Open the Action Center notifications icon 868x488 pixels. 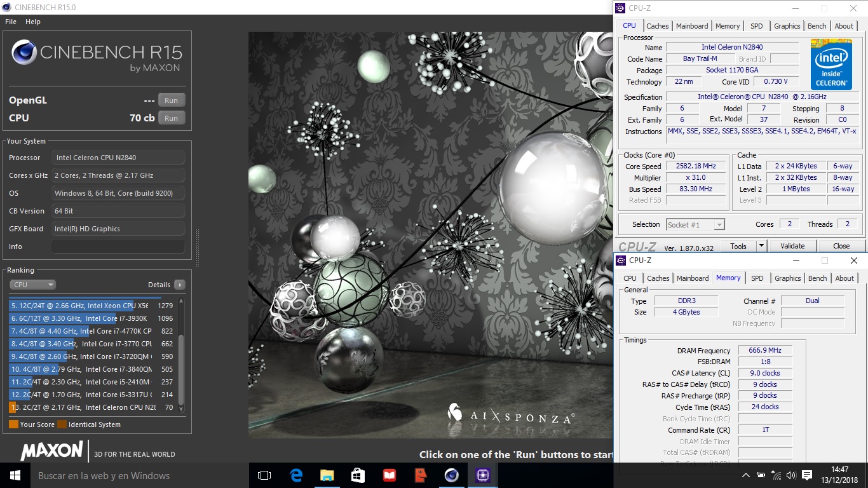807,475
